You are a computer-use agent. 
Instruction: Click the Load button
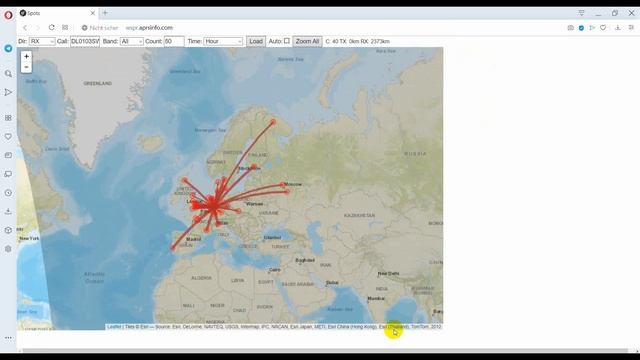256,41
